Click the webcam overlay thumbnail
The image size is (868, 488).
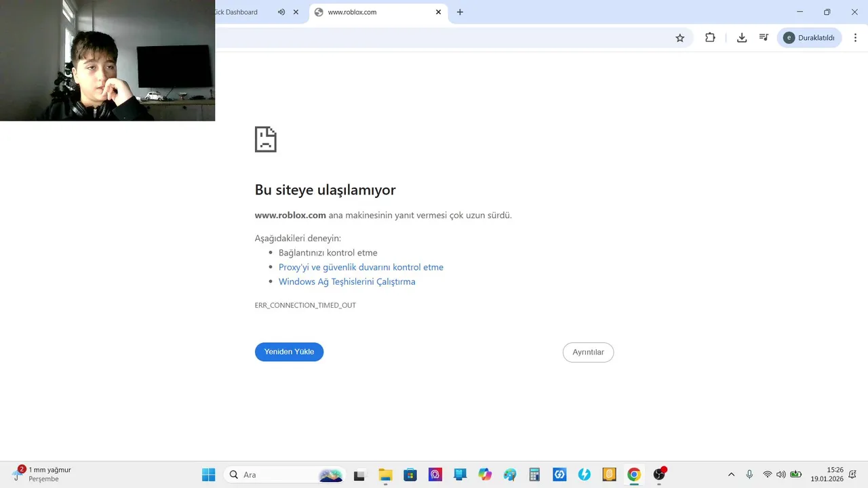tap(107, 60)
